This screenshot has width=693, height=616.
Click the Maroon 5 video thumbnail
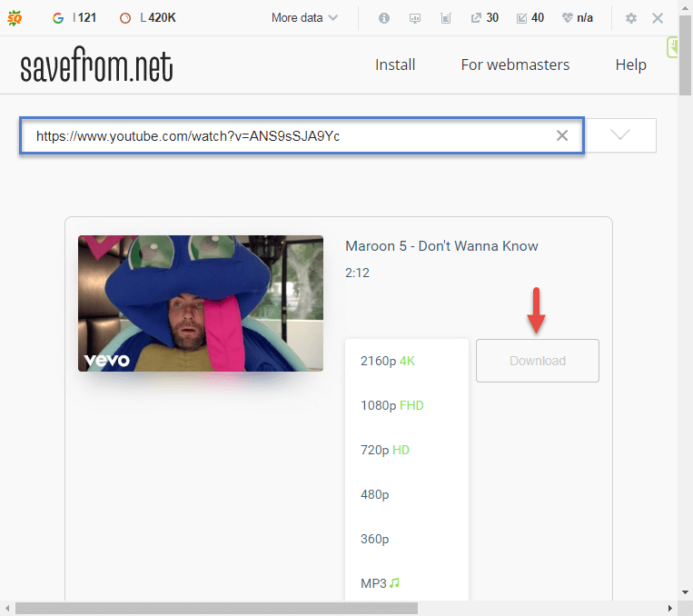coord(201,303)
